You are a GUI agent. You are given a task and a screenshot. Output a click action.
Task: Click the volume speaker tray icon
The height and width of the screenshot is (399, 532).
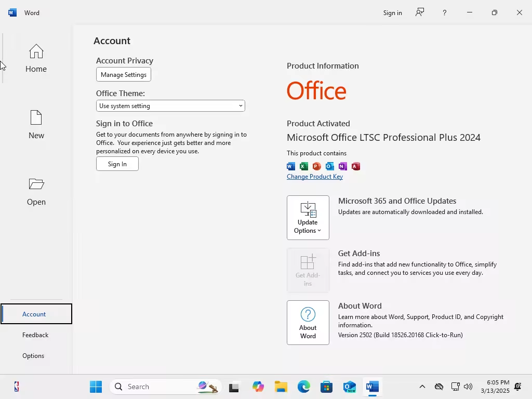[468, 387]
